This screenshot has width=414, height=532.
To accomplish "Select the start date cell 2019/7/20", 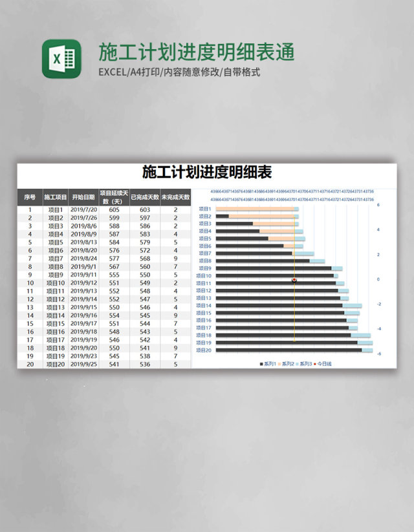I will [83, 209].
